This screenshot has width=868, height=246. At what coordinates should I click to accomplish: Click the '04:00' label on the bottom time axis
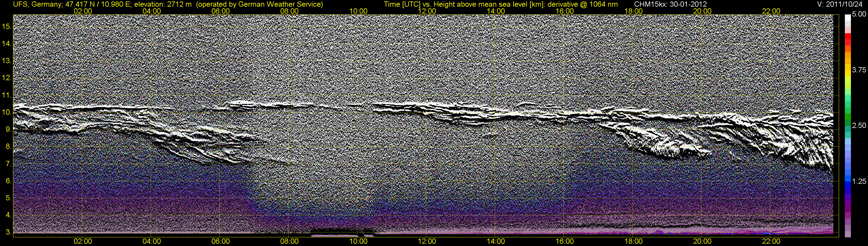point(152,241)
